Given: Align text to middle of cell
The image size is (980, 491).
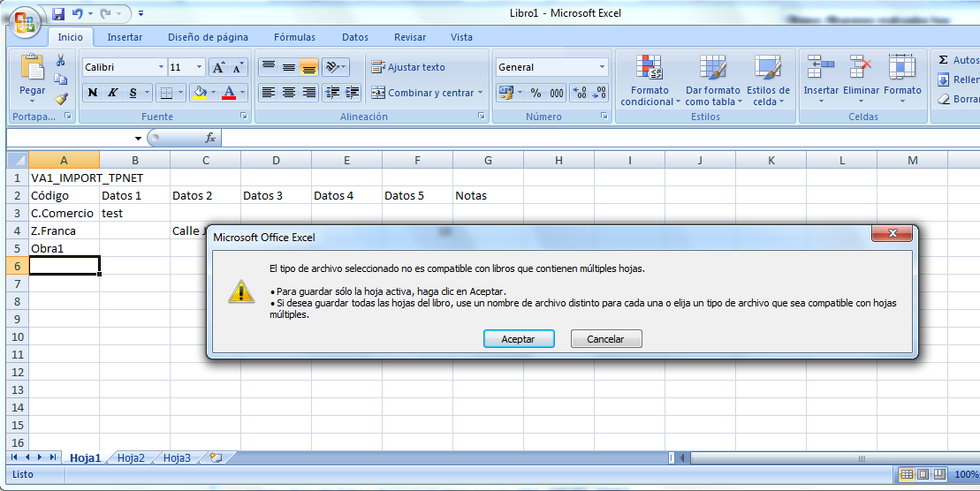Looking at the screenshot, I should [x=289, y=67].
